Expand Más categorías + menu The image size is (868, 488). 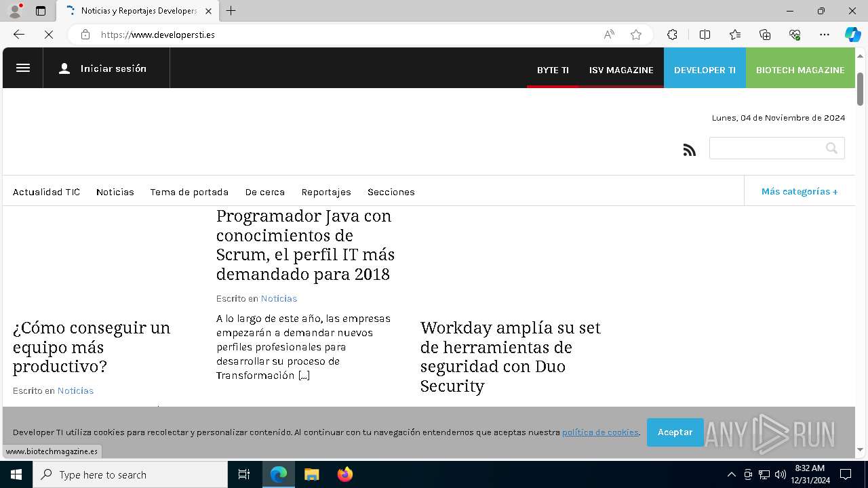click(800, 191)
